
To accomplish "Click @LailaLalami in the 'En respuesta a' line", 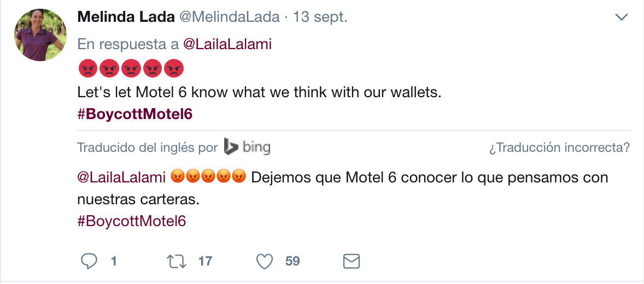I will click(227, 44).
